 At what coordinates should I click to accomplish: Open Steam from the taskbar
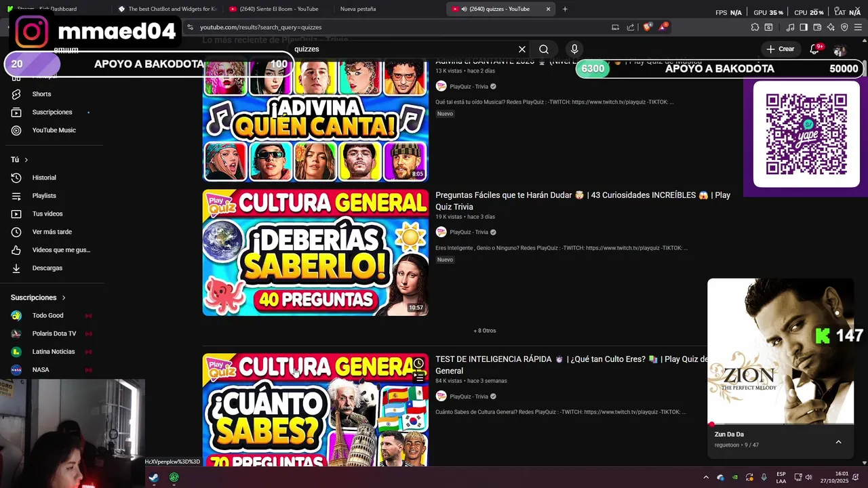pyautogui.click(x=154, y=477)
